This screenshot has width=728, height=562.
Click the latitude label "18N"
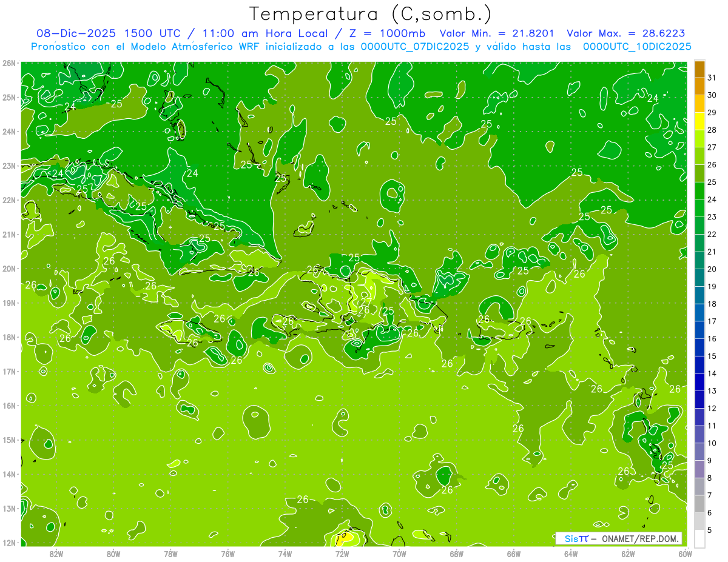pyautogui.click(x=8, y=337)
